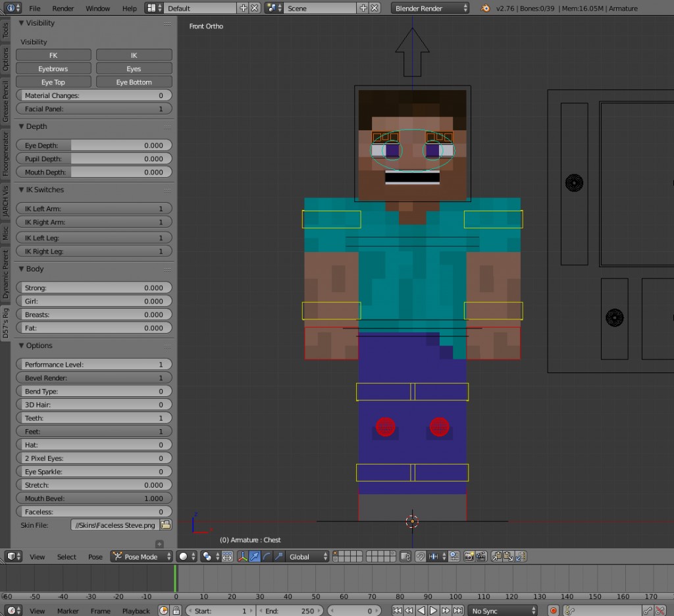Screen dimensions: 674x616
Task: Open the Render menu
Action: point(63,8)
